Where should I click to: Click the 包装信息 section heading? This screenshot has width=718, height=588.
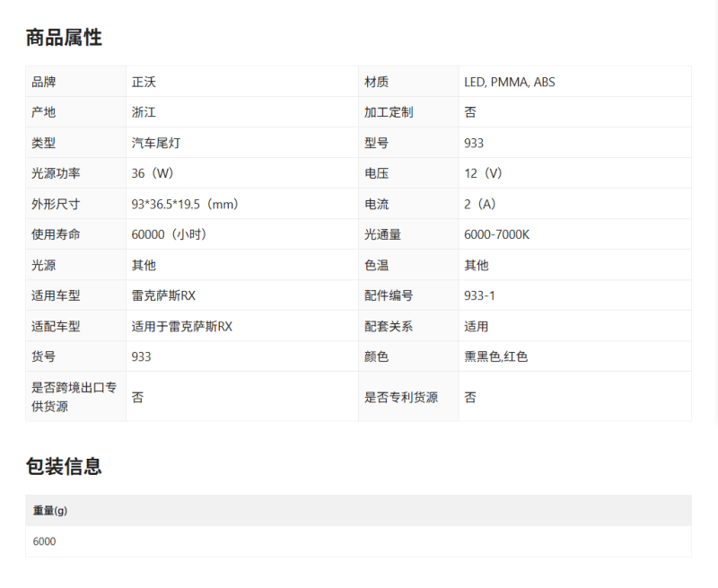pyautogui.click(x=64, y=466)
